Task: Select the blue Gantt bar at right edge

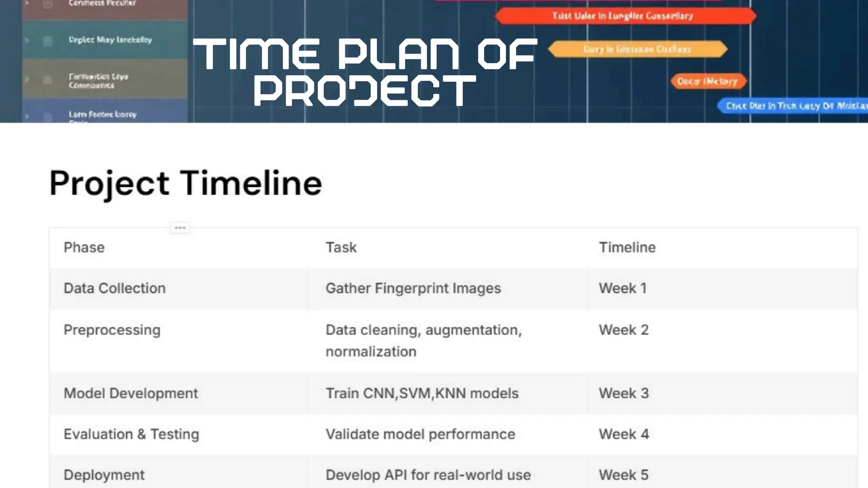Action: (793, 105)
